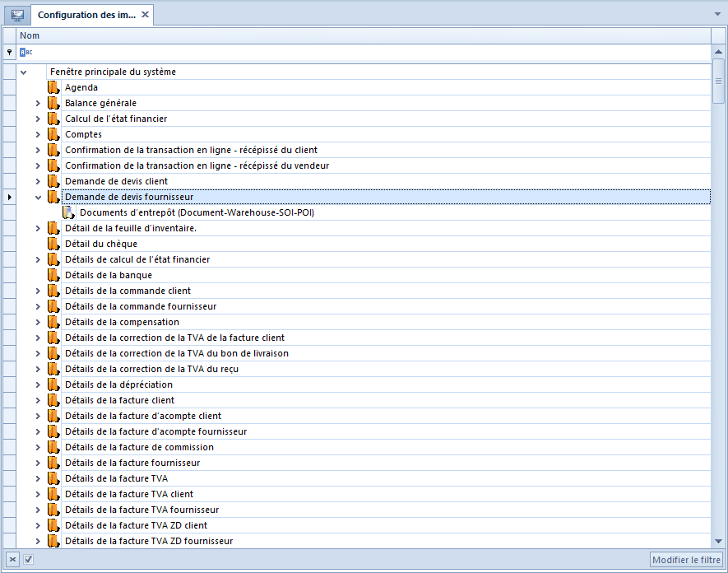Click Détails de la compensation folder icon

[53, 322]
